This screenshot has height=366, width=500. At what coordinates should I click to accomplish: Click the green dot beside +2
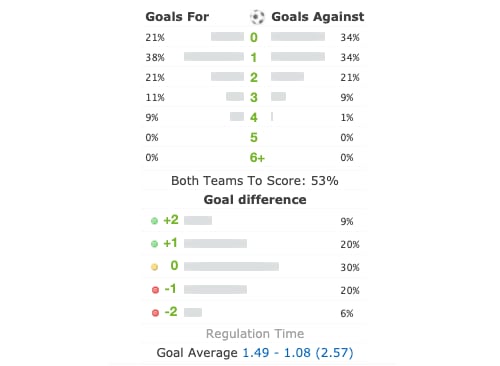[x=154, y=221]
